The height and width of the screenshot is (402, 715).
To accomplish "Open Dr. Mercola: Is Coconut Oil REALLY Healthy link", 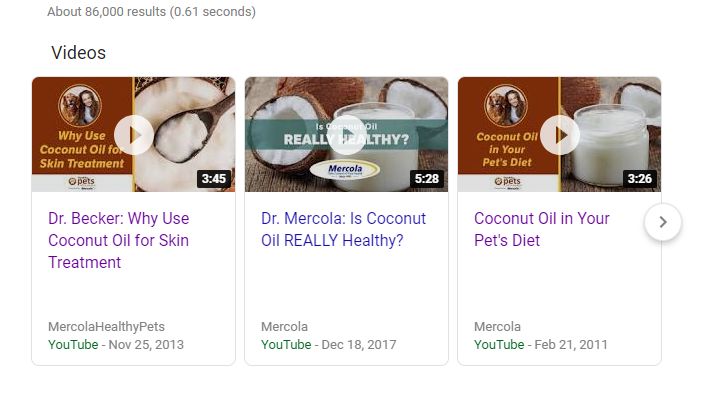I will 343,229.
